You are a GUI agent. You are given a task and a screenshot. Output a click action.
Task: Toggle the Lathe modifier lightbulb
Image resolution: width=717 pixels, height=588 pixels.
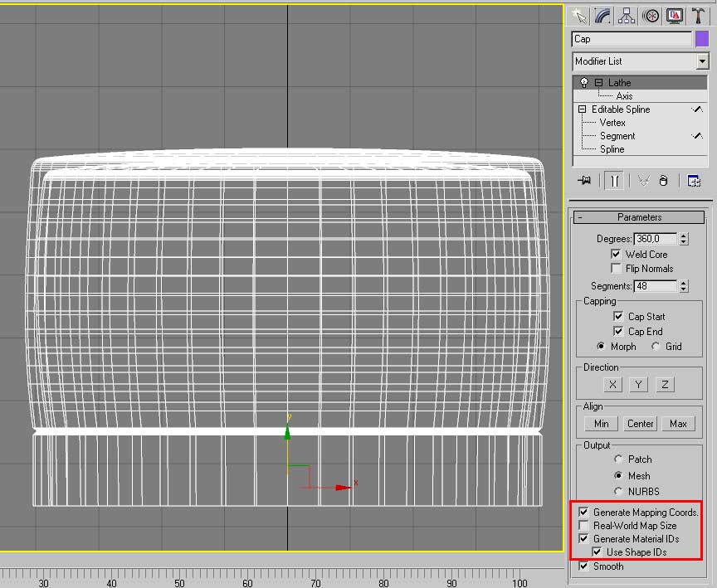pyautogui.click(x=584, y=83)
